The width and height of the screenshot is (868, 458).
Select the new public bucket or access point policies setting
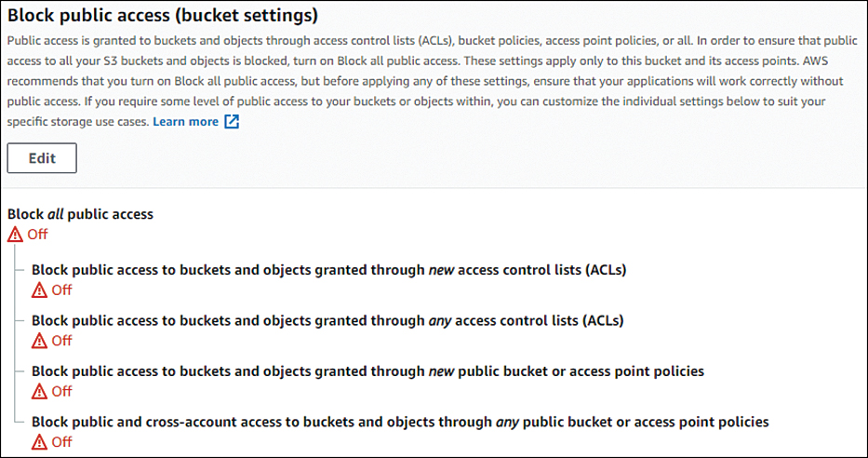coord(367,371)
